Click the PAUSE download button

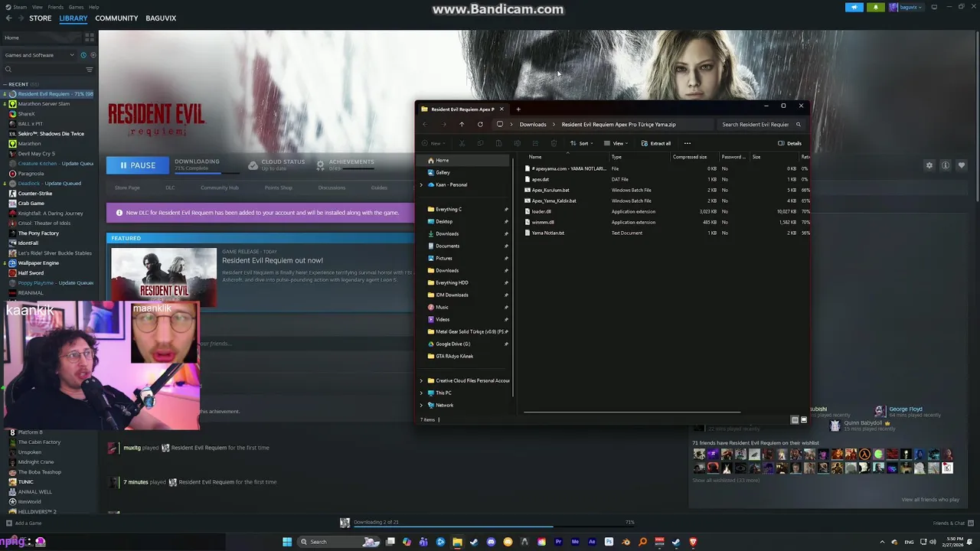tap(138, 165)
